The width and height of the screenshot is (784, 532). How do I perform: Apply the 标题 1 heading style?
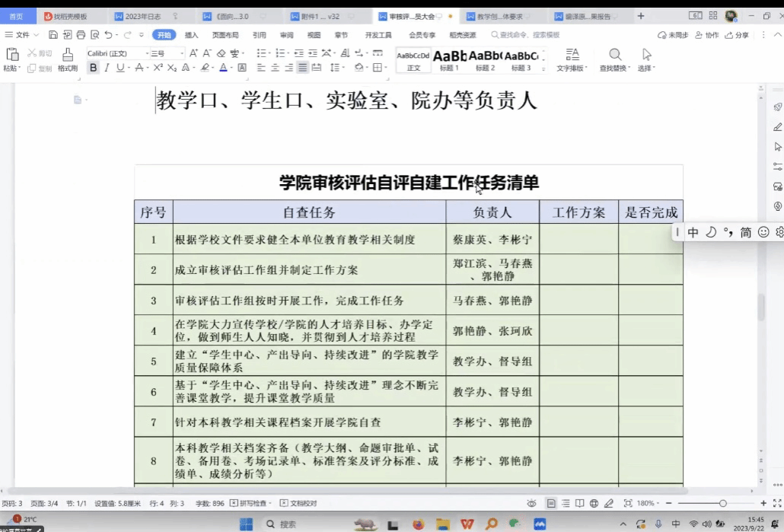(449, 58)
